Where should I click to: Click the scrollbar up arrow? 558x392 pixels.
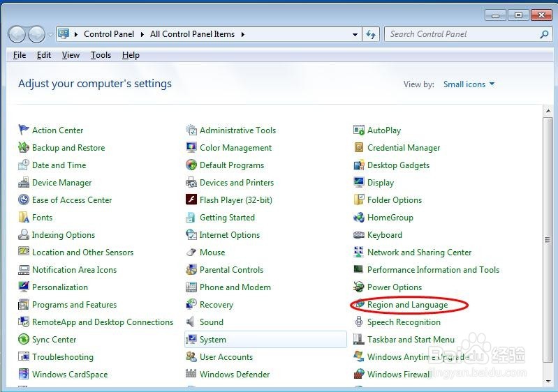(548, 111)
